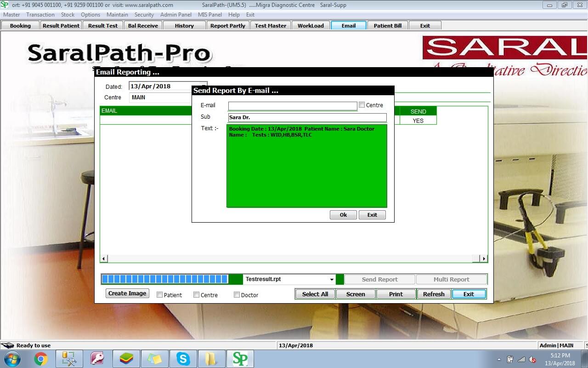Click the Create Image button
The width and height of the screenshot is (588, 368).
click(127, 293)
